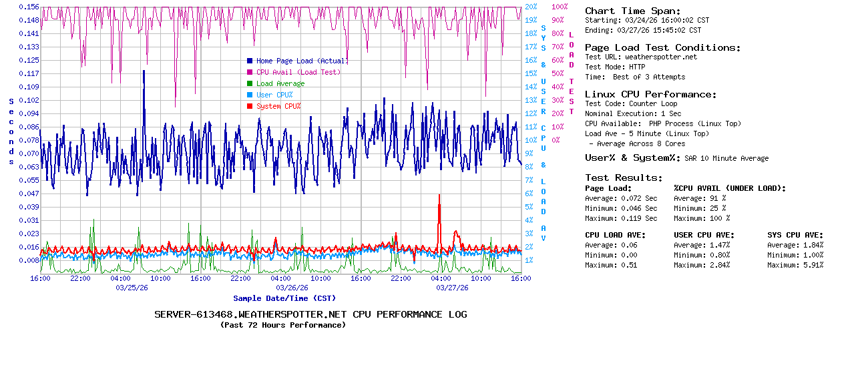
Task: Select the System CPU% legend label
Action: pyautogui.click(x=278, y=106)
